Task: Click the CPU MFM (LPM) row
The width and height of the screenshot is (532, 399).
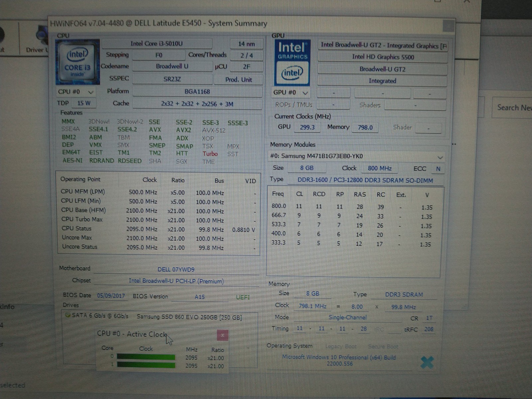Action: pos(159,192)
